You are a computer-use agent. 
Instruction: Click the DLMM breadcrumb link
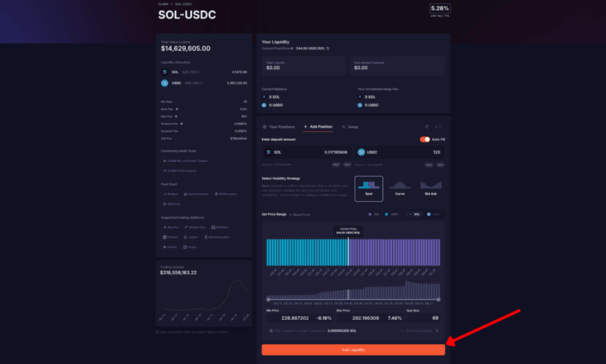pos(163,4)
